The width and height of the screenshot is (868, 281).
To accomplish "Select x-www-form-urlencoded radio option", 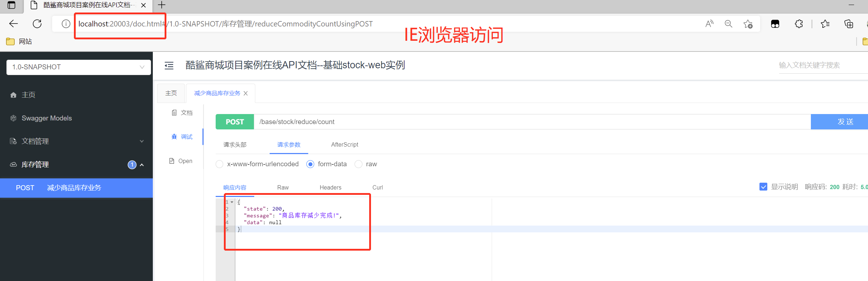I will (x=220, y=164).
